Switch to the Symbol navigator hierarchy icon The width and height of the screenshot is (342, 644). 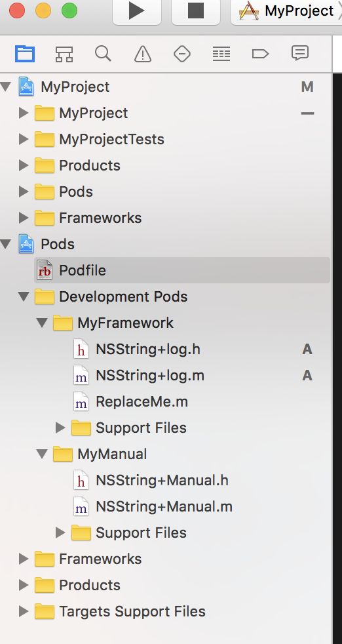pyautogui.click(x=64, y=54)
